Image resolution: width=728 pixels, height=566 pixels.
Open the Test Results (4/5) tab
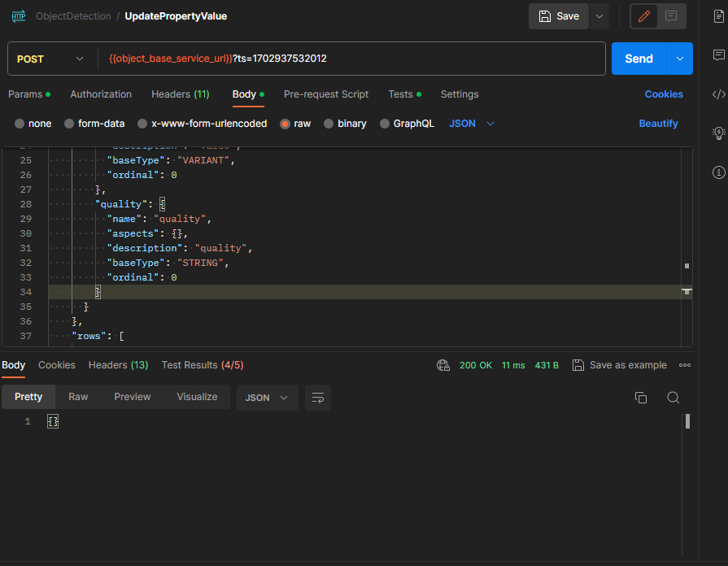pyautogui.click(x=202, y=364)
